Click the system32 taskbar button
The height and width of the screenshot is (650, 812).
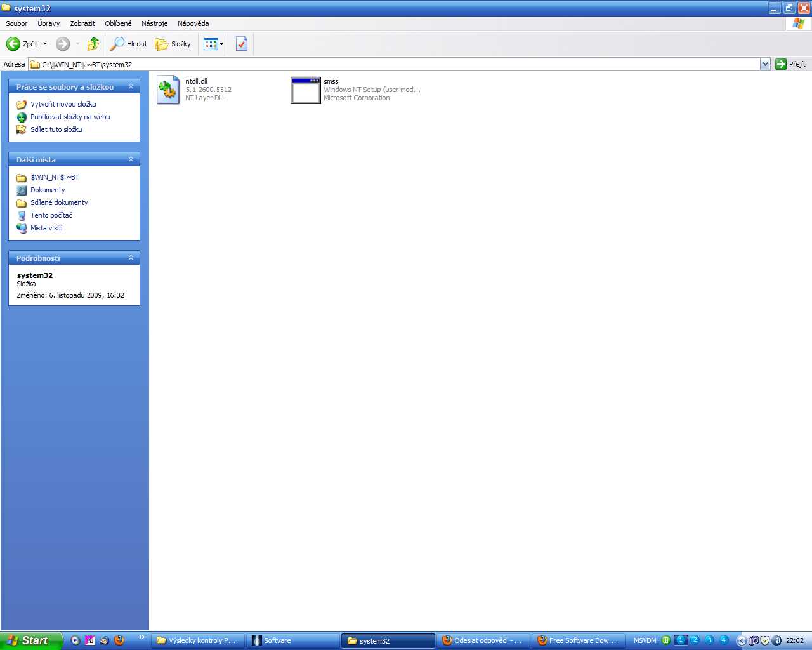point(388,640)
